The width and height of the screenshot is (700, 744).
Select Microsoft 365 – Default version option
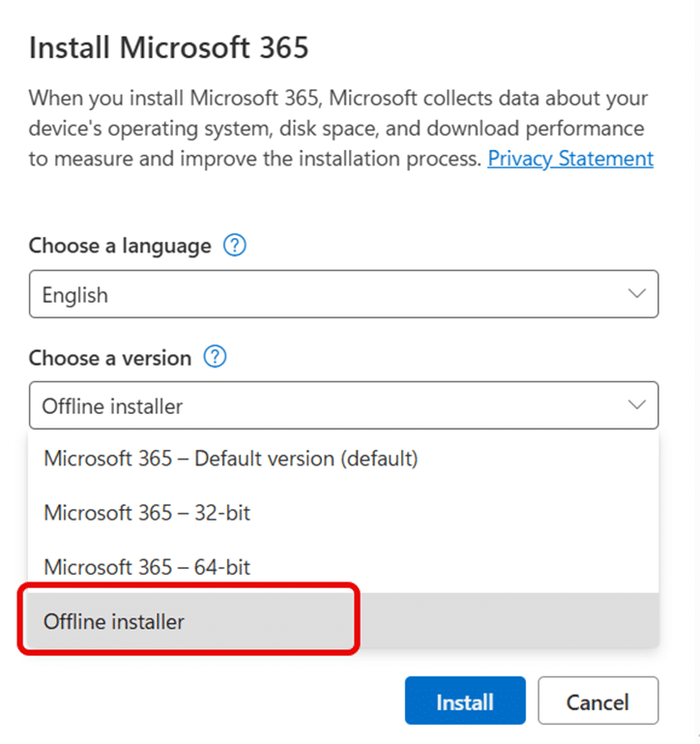tap(231, 459)
